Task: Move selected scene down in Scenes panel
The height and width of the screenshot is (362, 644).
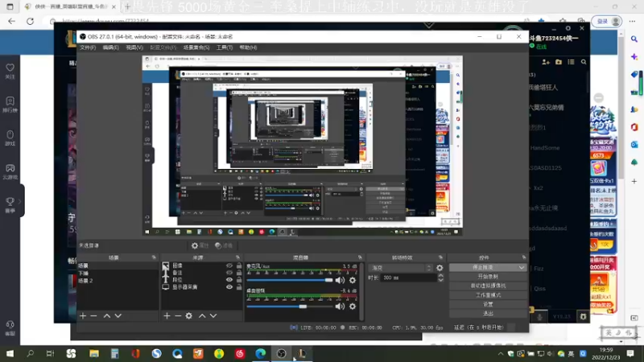Action: click(x=118, y=315)
